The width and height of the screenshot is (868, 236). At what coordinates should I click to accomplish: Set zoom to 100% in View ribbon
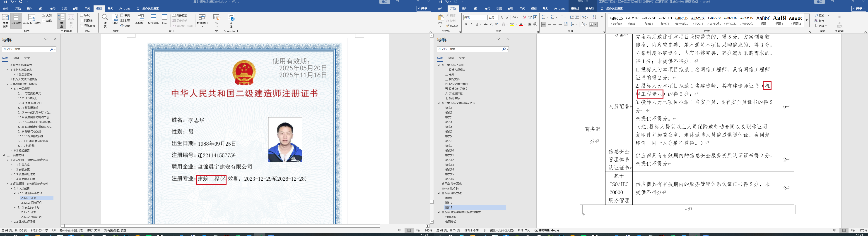point(115,19)
